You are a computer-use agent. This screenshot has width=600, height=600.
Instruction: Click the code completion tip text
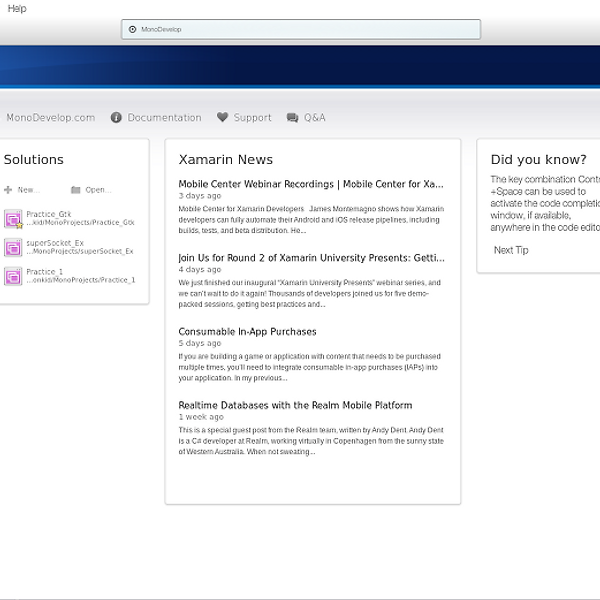pyautogui.click(x=545, y=203)
